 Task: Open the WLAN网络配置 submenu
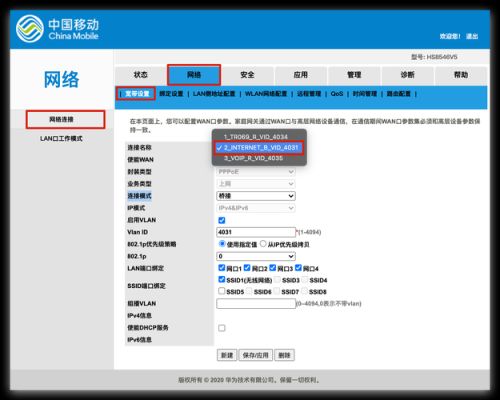pyautogui.click(x=266, y=94)
